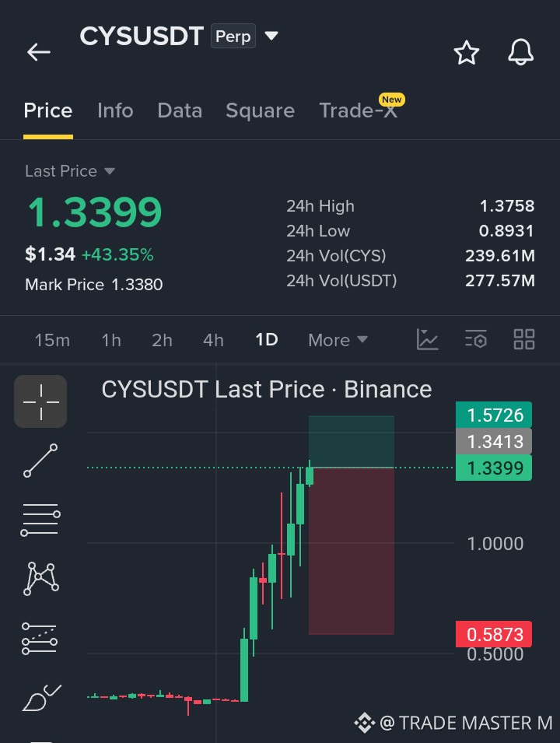Switch to the Price tab
560x743 pixels.
[48, 110]
